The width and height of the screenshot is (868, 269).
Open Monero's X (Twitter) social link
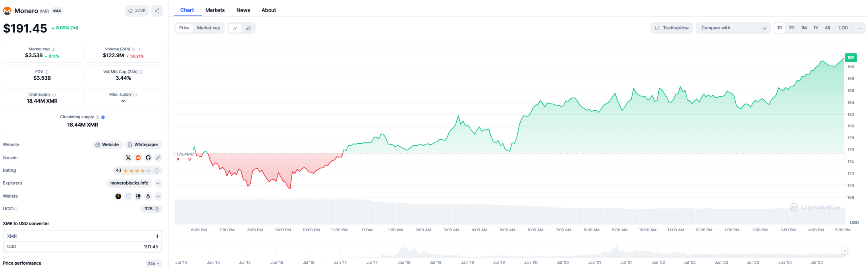coord(128,158)
